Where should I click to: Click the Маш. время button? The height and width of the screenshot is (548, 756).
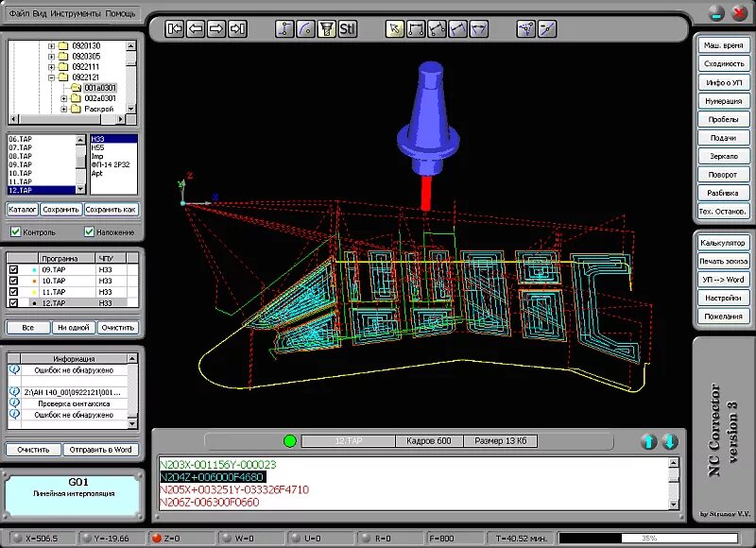click(723, 45)
